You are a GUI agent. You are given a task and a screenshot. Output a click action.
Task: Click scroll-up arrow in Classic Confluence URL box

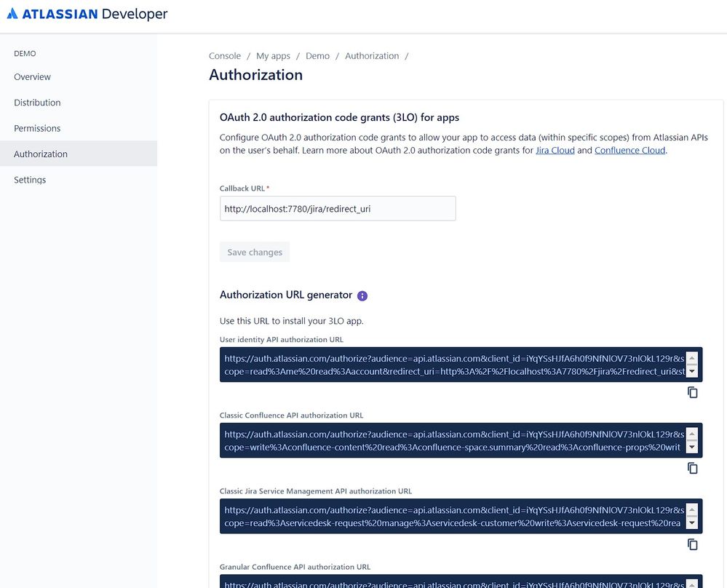[692, 434]
